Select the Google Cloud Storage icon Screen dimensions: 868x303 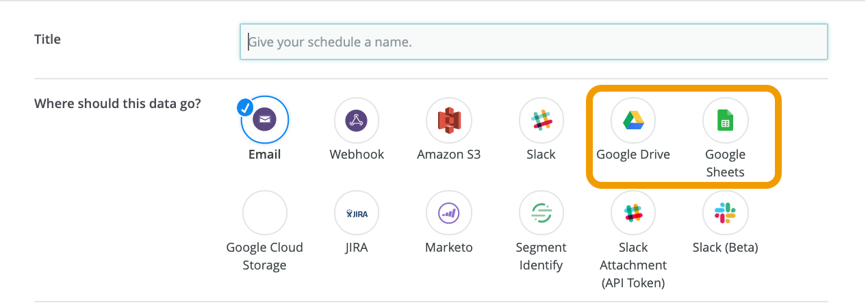pyautogui.click(x=265, y=213)
